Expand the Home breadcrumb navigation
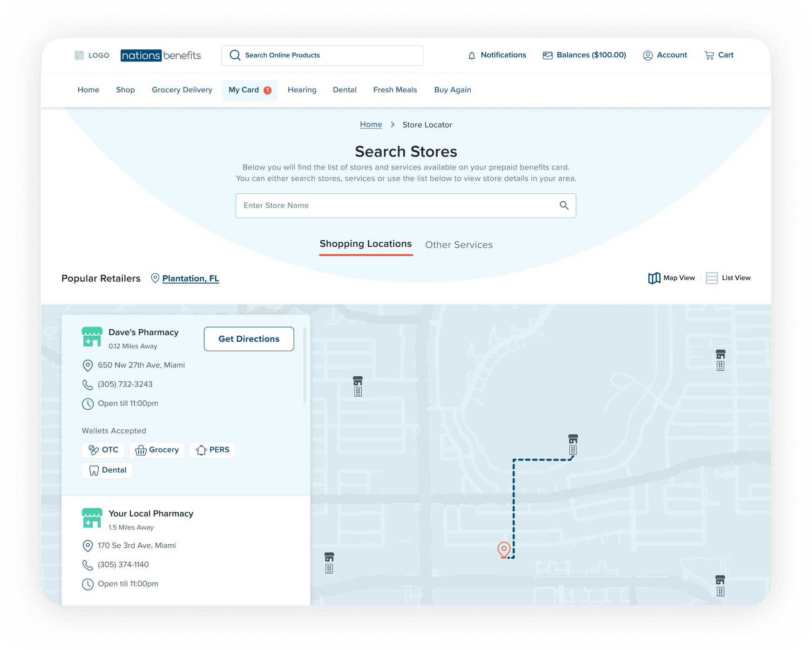The width and height of the screenshot is (812, 650). click(371, 124)
